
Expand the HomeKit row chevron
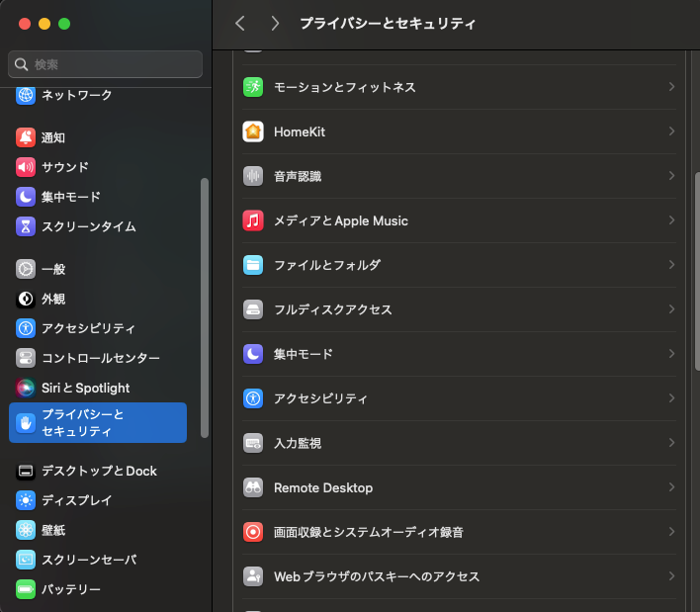[x=671, y=131]
